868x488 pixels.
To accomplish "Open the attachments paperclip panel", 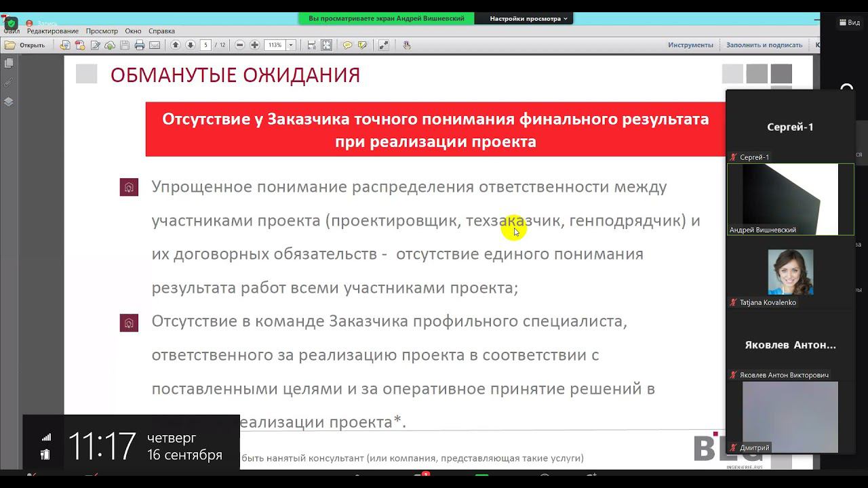I will tap(9, 83).
